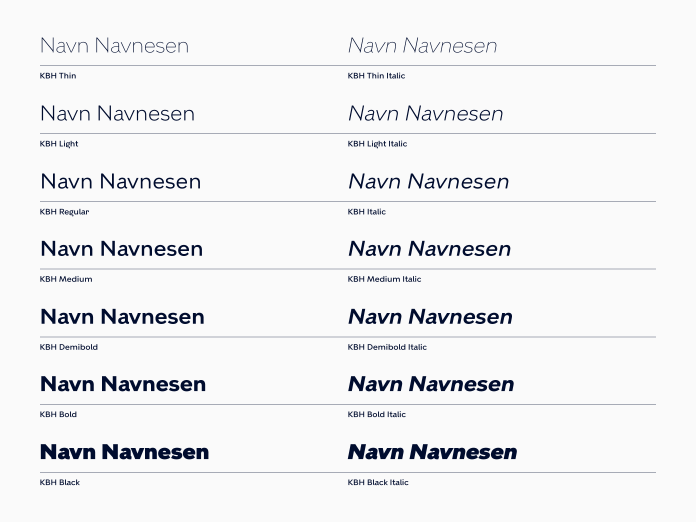
Task: Select the KBH Demibold sample text
Action: point(122,317)
